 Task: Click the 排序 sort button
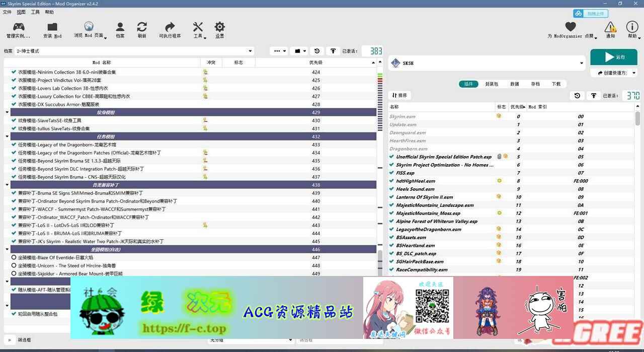[x=400, y=95]
